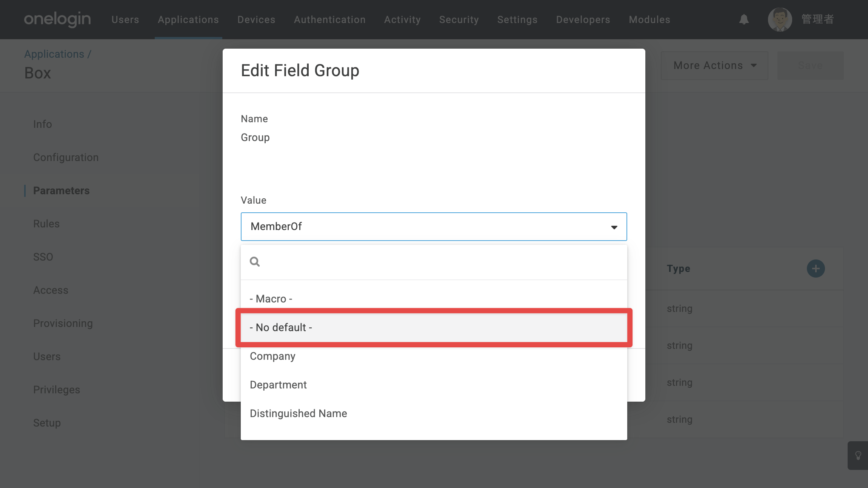The width and height of the screenshot is (868, 488).
Task: Switch to the Parameters tab
Action: pyautogui.click(x=62, y=190)
